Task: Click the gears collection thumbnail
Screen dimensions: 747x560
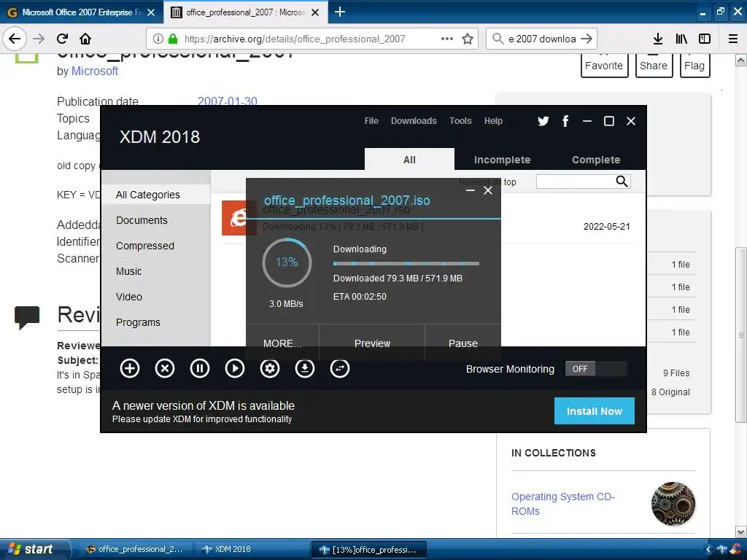Action: click(x=673, y=503)
